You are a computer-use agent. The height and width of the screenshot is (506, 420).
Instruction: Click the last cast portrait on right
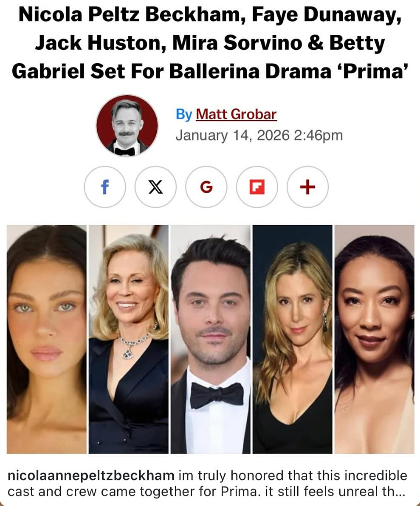point(374,339)
